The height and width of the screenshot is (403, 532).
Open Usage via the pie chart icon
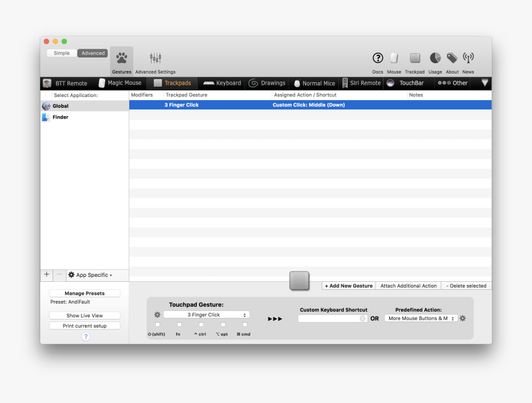point(435,58)
